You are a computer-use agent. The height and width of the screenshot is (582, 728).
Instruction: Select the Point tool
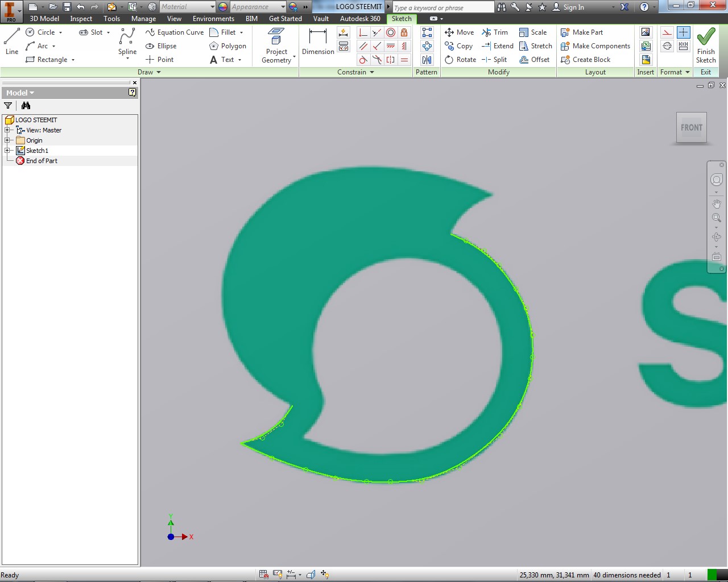[160, 60]
